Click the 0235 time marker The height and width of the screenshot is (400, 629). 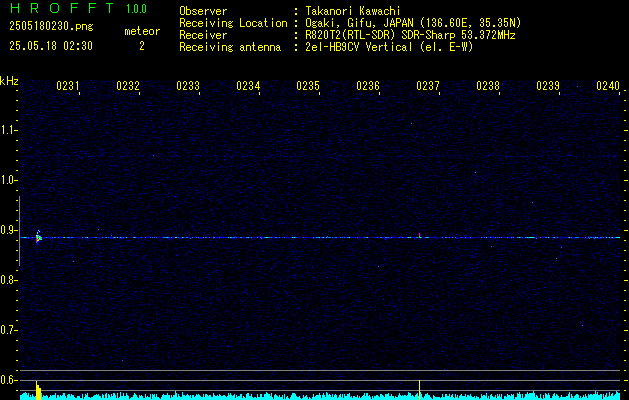point(308,86)
